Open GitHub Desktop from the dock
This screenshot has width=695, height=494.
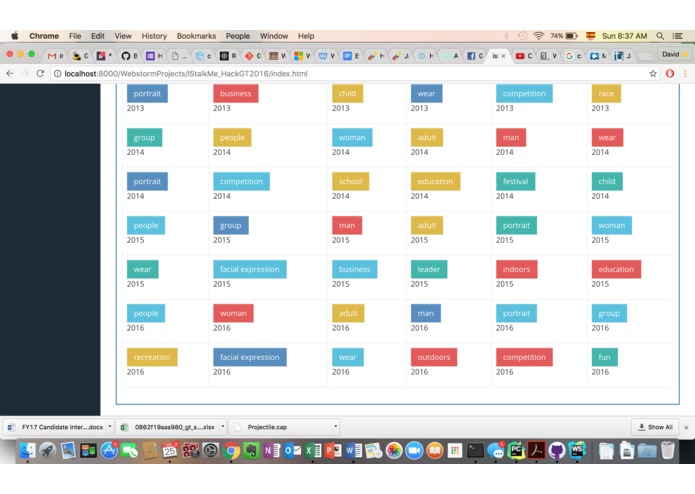(x=557, y=451)
